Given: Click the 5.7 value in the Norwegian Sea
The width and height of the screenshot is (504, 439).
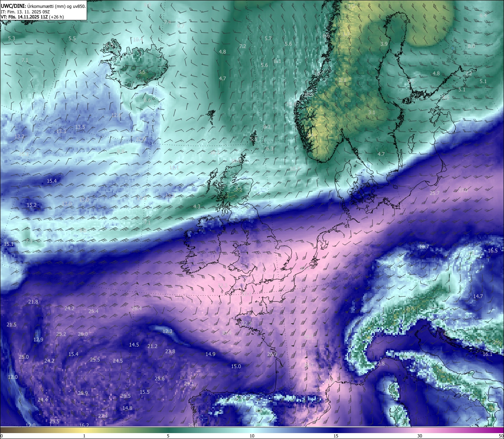Looking at the screenshot, I should (x=268, y=38).
